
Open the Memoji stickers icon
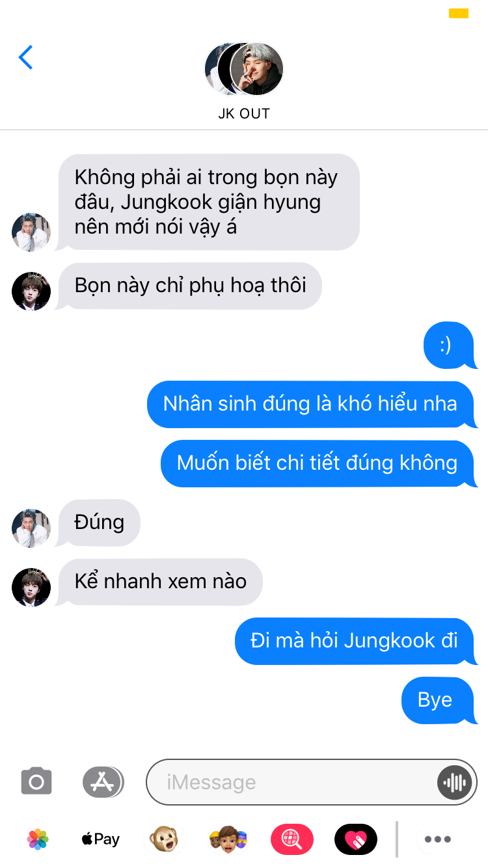coord(228,839)
